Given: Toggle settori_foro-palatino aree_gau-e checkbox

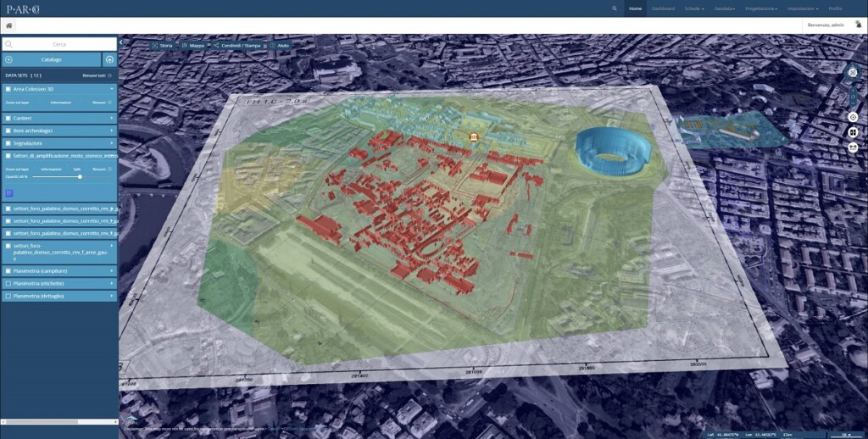Looking at the screenshot, I should pos(8,246).
